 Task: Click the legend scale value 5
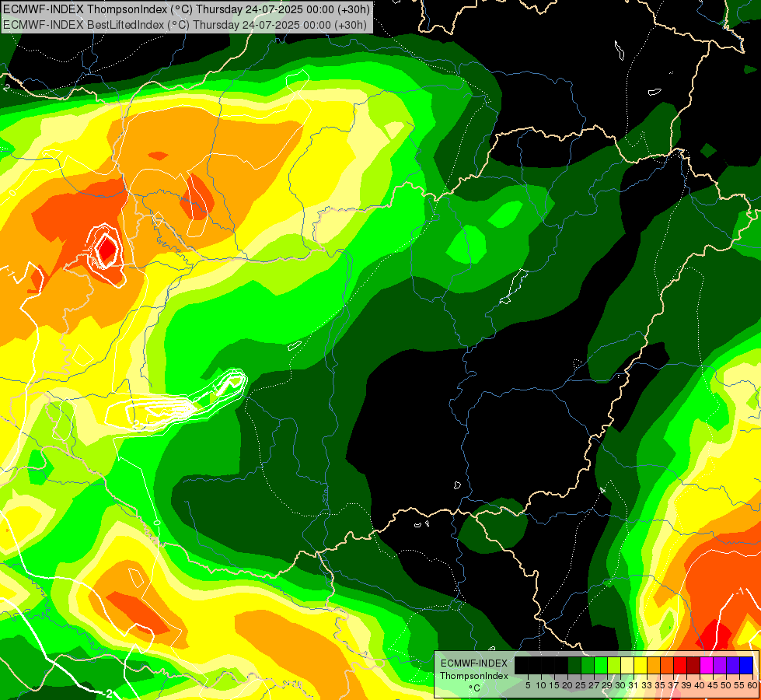pos(528,685)
